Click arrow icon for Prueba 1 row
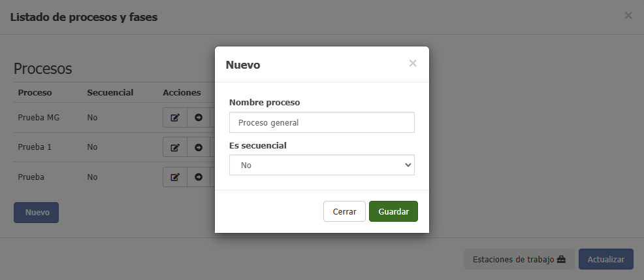The width and height of the screenshot is (644, 280). click(x=199, y=147)
